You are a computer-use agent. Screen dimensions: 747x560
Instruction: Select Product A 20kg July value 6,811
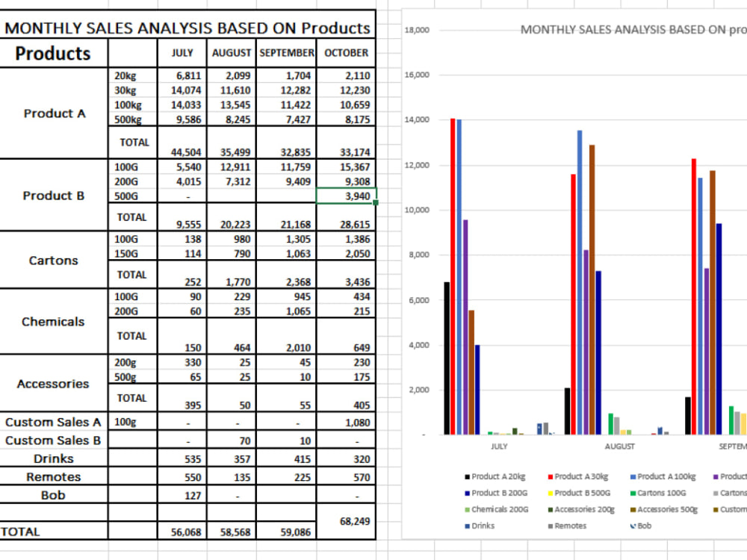(x=182, y=75)
